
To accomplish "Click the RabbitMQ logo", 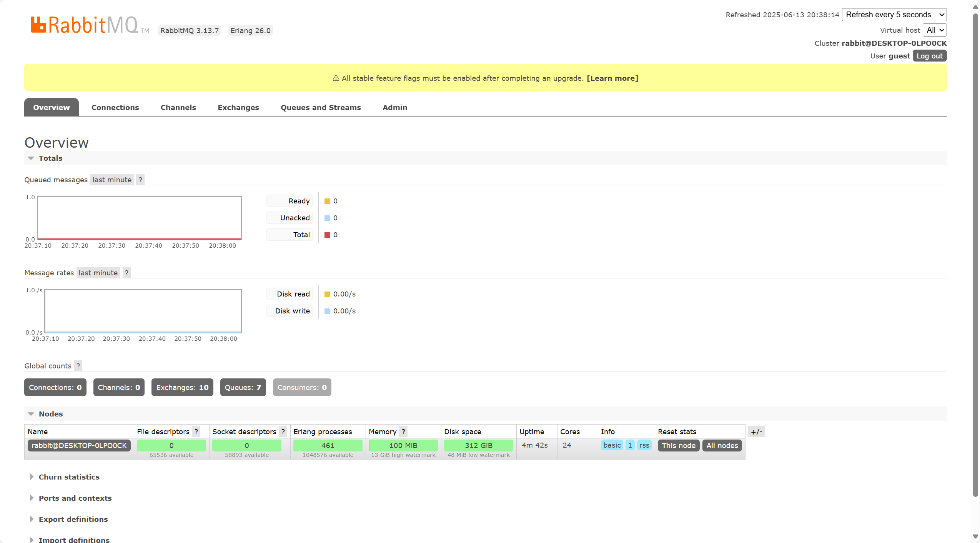I will (85, 25).
